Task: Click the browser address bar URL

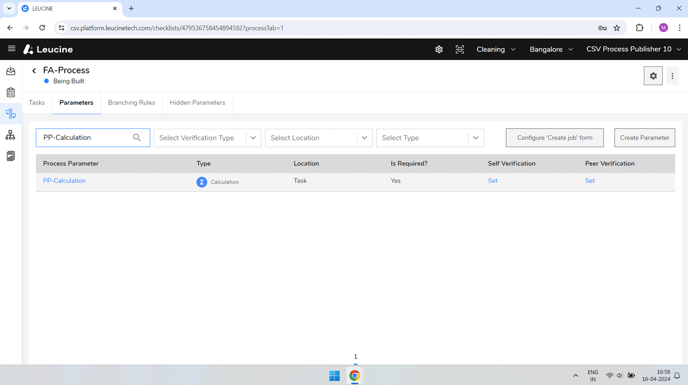Action: click(177, 28)
